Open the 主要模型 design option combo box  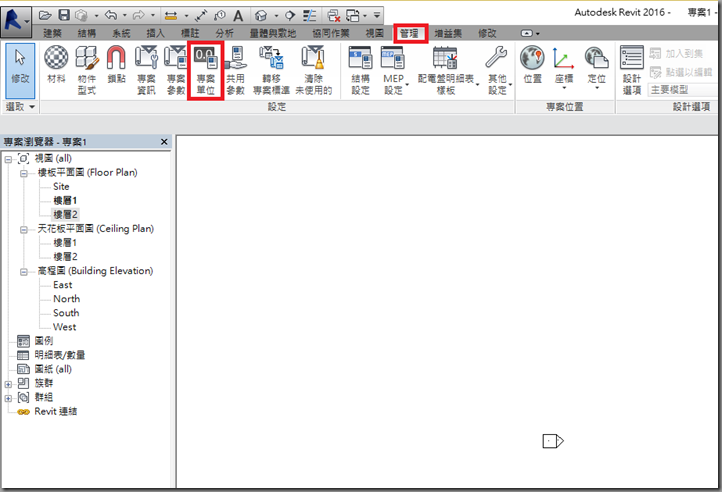[681, 90]
